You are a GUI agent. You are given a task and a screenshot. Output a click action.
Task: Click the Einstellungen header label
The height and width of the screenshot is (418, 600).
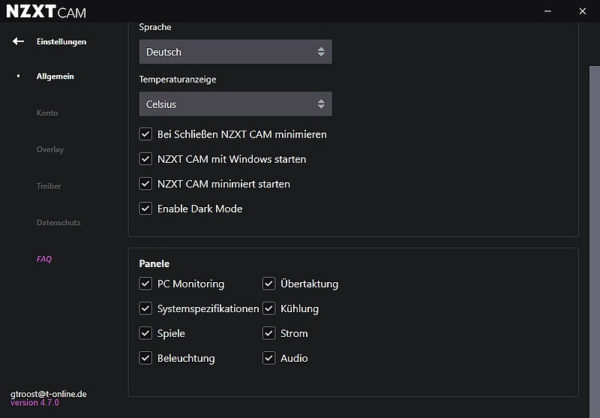click(x=61, y=41)
